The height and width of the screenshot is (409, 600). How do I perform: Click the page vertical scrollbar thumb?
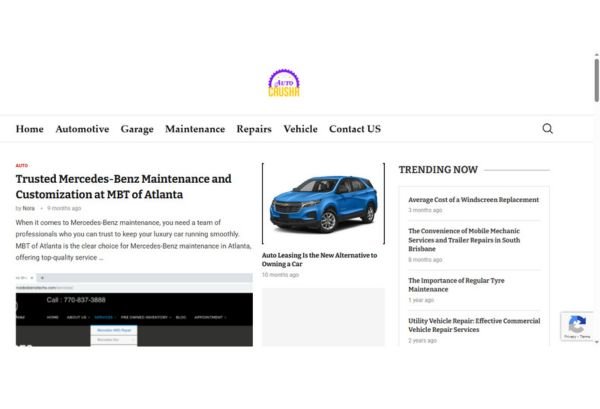[x=597, y=80]
